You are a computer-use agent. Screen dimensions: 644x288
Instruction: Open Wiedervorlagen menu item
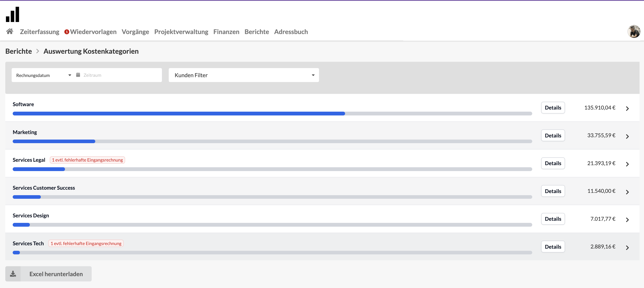pos(93,32)
